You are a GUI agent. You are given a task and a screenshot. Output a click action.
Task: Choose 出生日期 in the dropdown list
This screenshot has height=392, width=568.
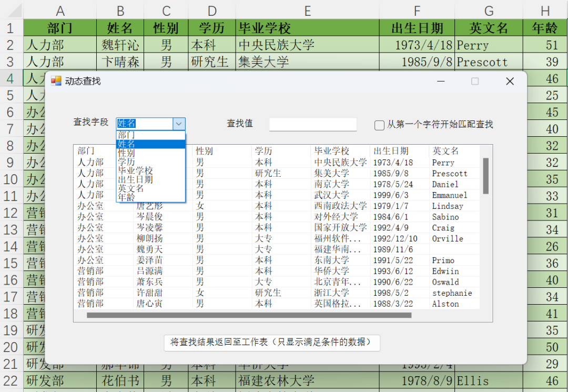point(151,179)
